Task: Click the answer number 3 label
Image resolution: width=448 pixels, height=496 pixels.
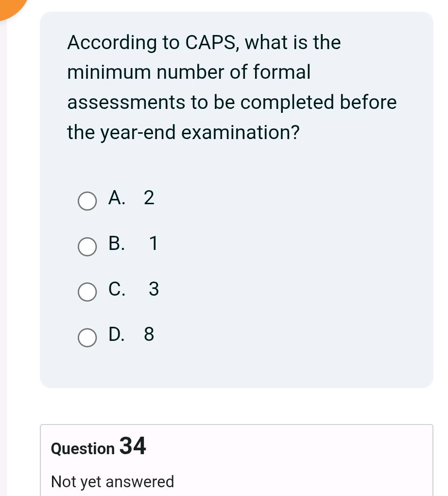Action: pos(153,289)
